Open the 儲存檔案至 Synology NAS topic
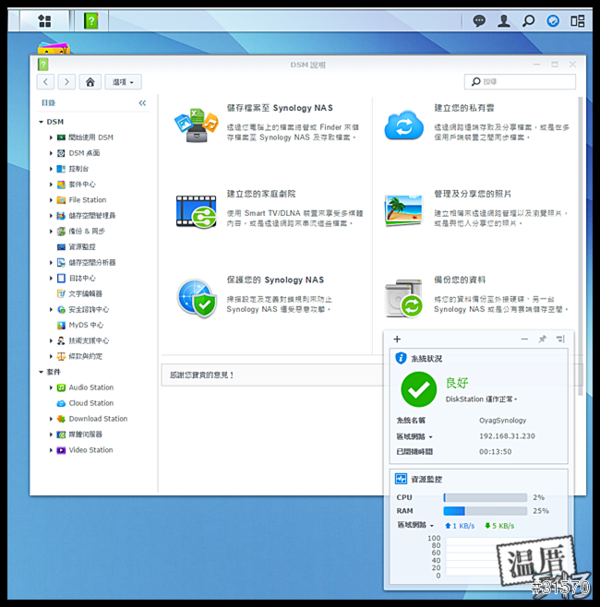The height and width of the screenshot is (607, 600). (x=280, y=108)
